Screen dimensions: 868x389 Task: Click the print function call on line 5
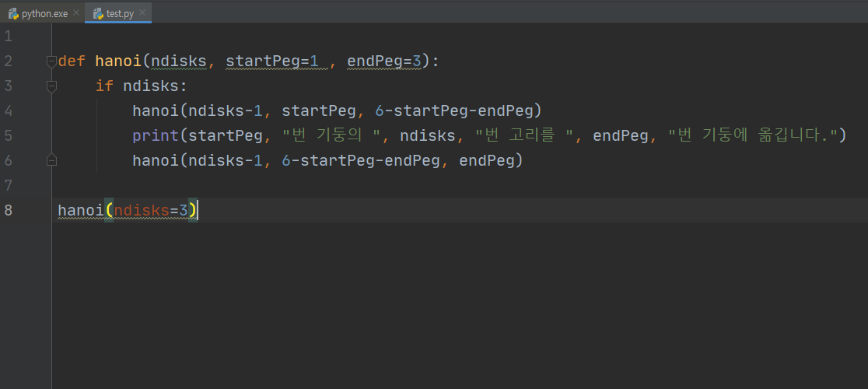click(x=156, y=135)
